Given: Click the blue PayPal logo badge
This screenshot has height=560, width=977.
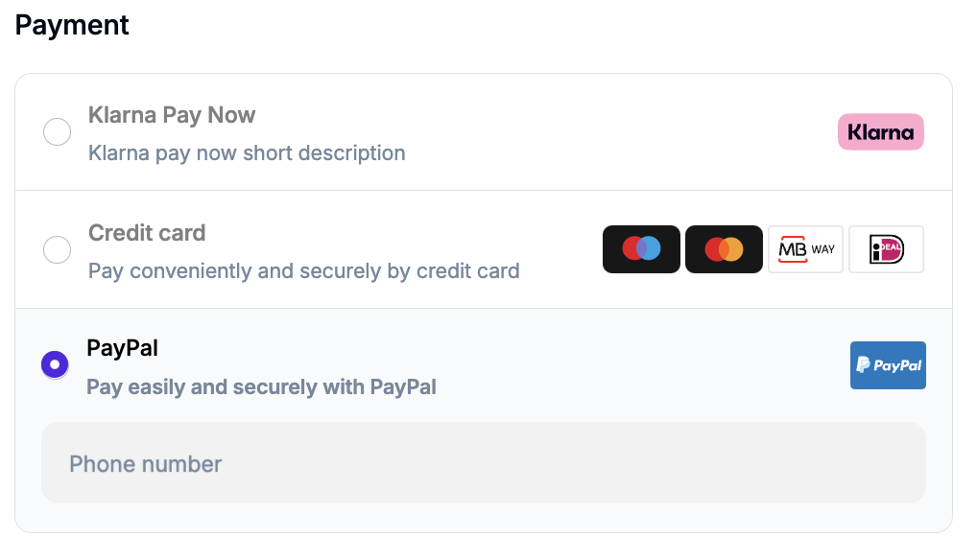Looking at the screenshot, I should (x=888, y=365).
